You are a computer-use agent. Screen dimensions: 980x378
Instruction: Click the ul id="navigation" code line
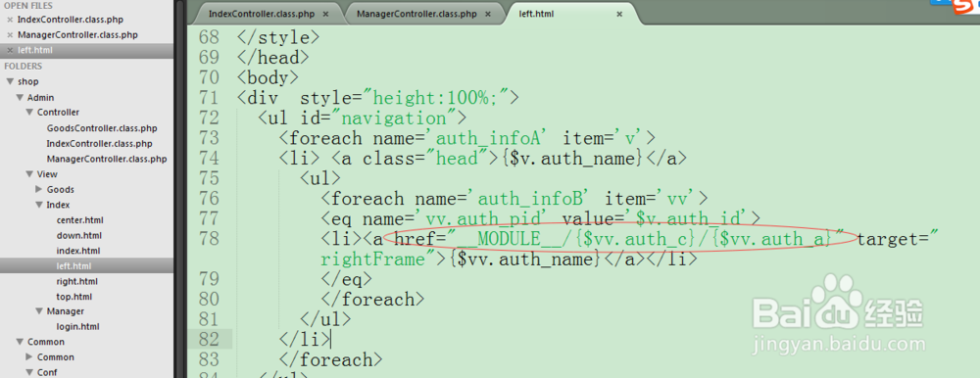click(362, 118)
